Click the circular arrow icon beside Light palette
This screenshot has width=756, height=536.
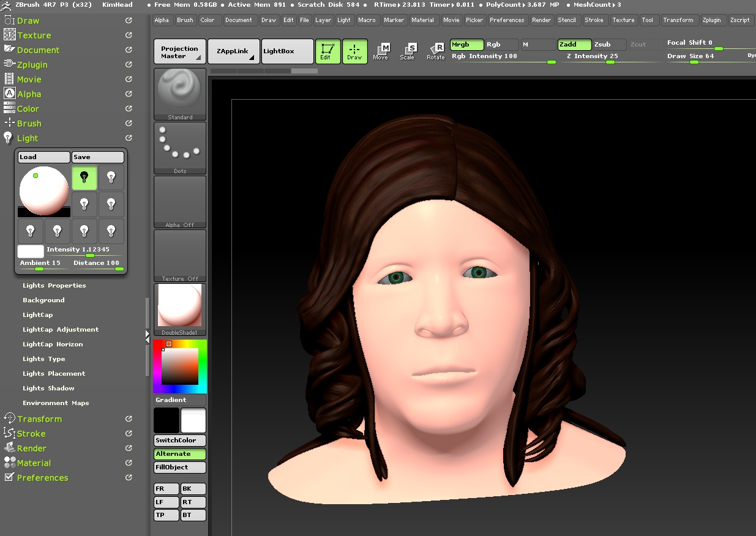[x=129, y=138]
